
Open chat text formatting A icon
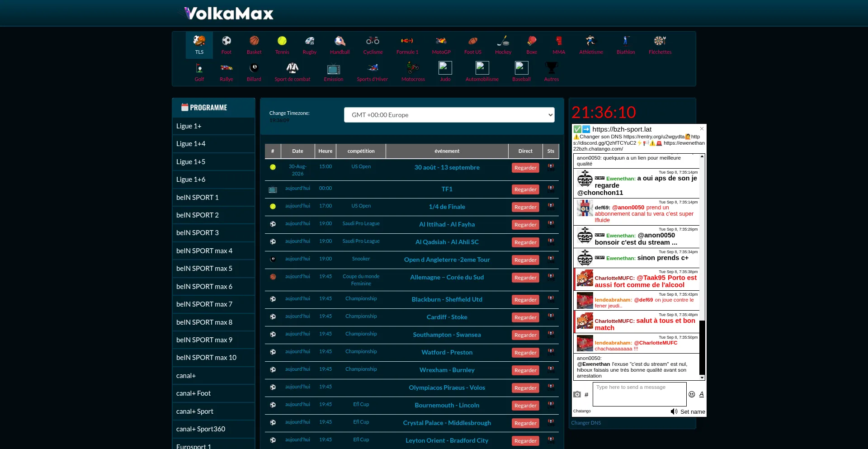click(x=702, y=394)
